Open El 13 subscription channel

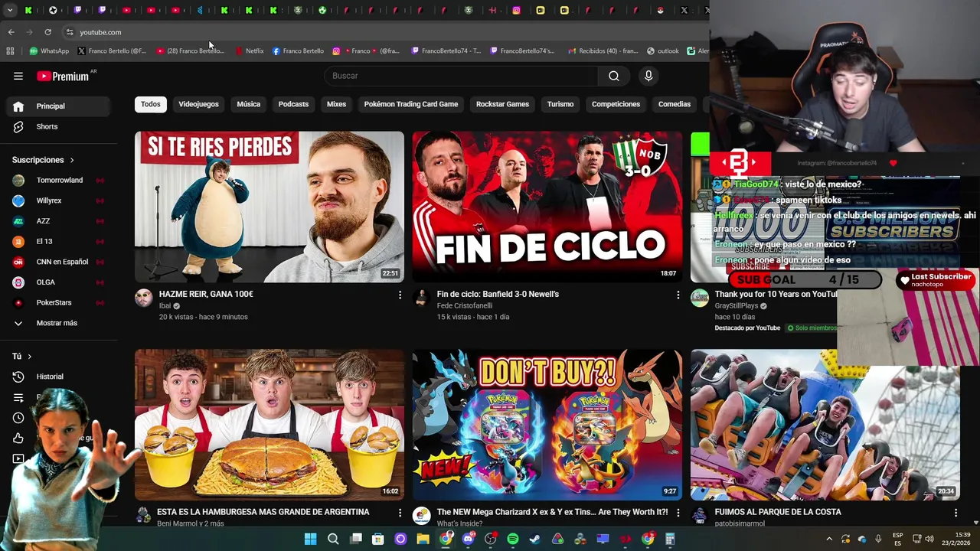(x=58, y=241)
